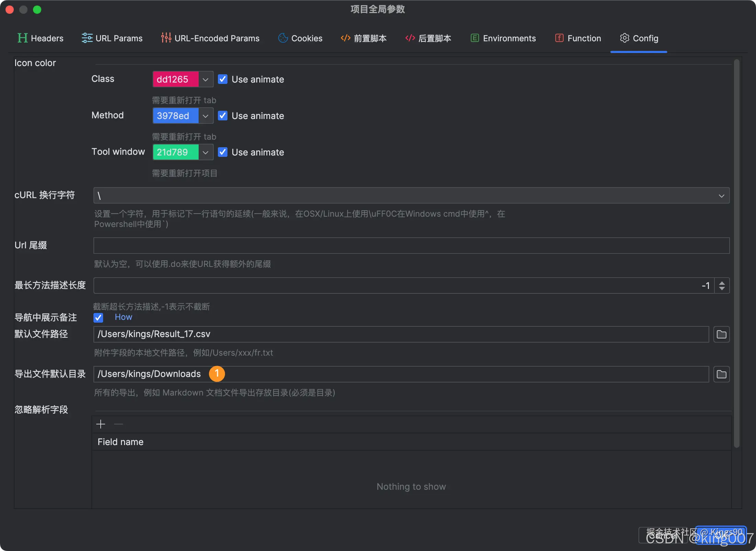Click the Function tab icon
Image resolution: width=756 pixels, height=551 pixels.
coord(559,38)
